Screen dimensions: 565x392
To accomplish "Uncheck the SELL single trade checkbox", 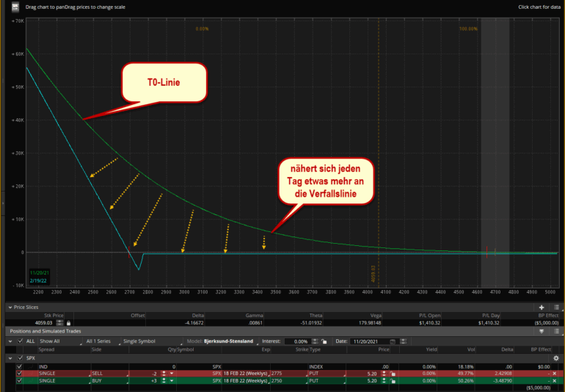I will pos(20,374).
